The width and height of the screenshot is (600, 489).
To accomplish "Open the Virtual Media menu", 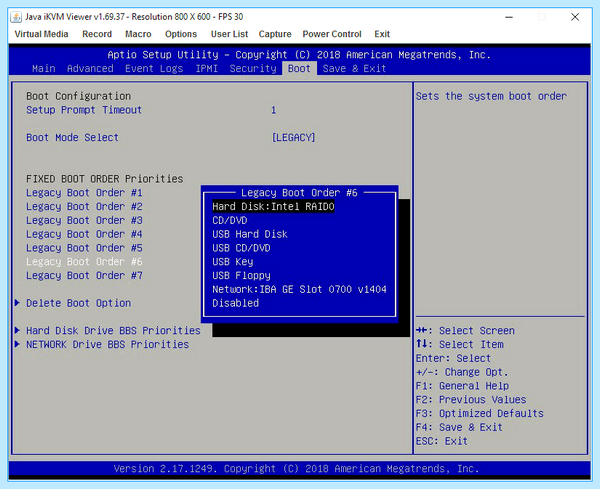I will pos(41,34).
